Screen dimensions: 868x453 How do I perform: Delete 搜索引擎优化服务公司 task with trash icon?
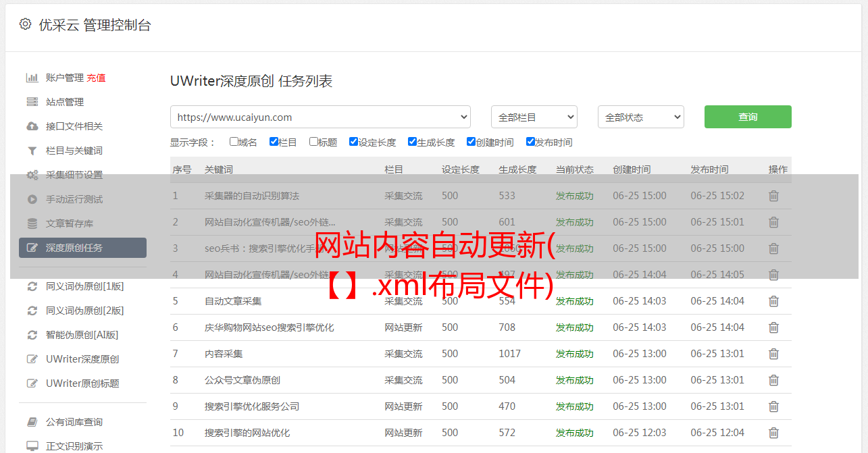tap(774, 406)
